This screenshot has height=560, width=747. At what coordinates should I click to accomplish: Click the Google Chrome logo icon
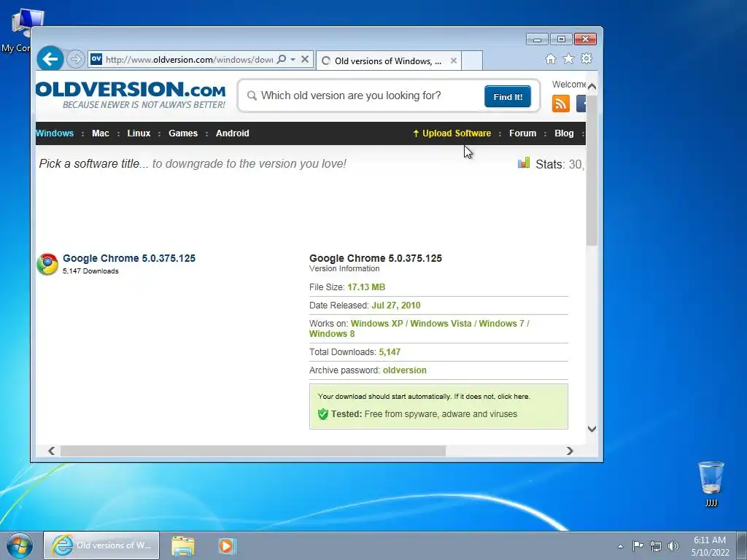(x=47, y=264)
